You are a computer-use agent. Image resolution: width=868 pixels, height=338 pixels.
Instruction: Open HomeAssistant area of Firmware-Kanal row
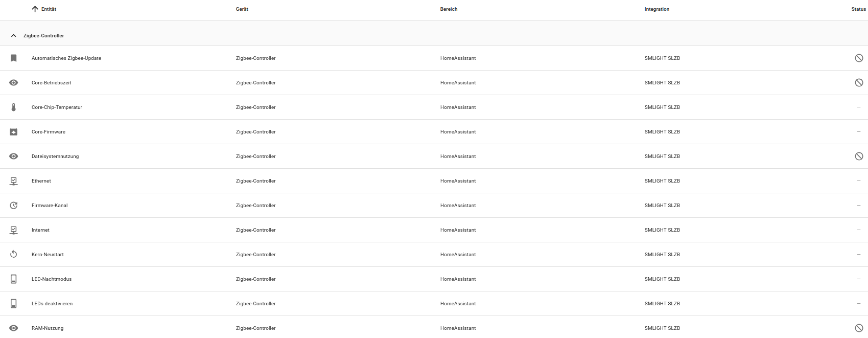click(x=458, y=206)
